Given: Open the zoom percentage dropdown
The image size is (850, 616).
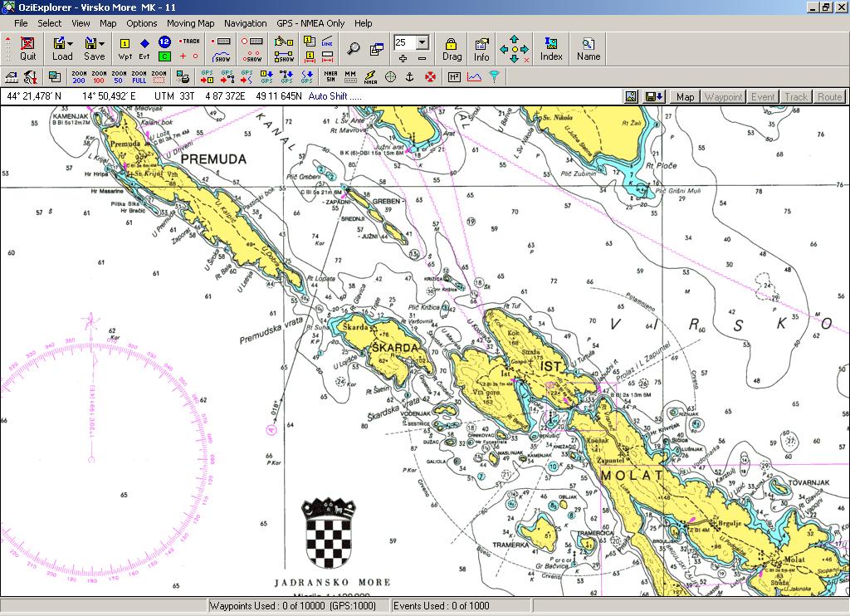Looking at the screenshot, I should 423,42.
